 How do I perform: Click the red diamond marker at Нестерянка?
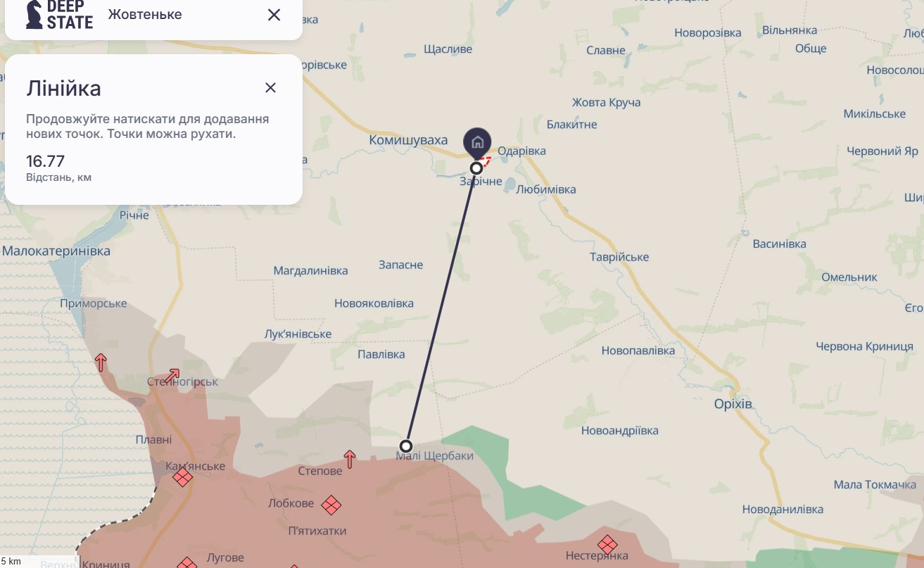[x=607, y=544]
